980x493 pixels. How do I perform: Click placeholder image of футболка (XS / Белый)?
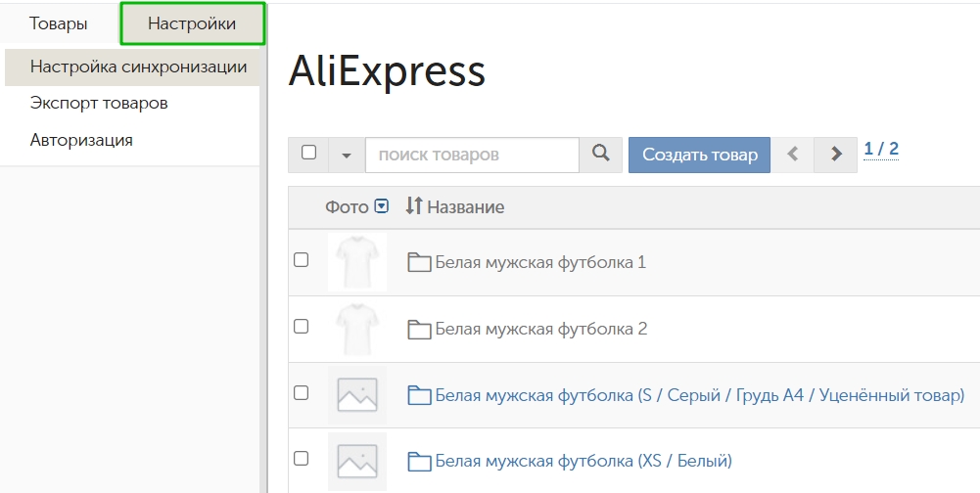(x=357, y=461)
